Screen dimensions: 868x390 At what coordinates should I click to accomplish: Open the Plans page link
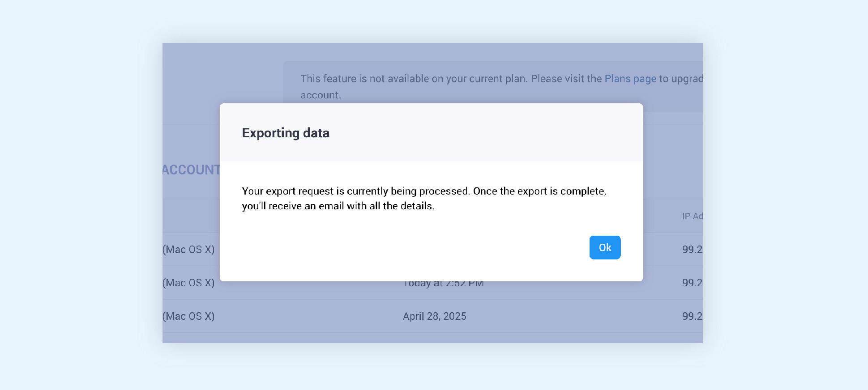point(630,79)
